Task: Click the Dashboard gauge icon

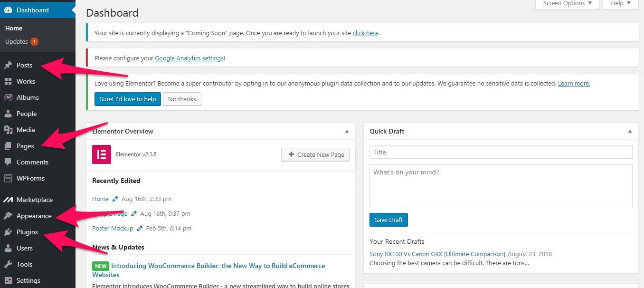Action: click(x=8, y=10)
